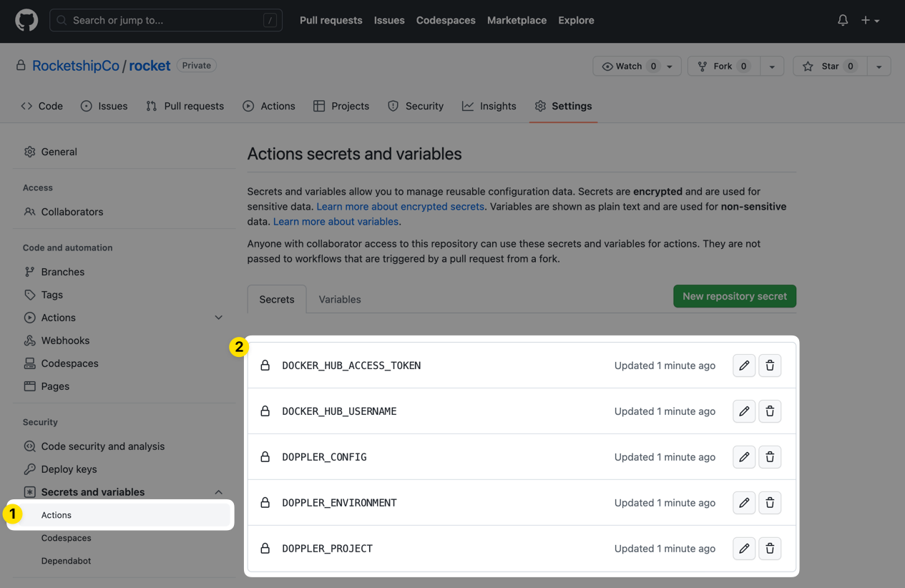Follow Learn more about variables link
Image resolution: width=905 pixels, height=588 pixels.
(x=336, y=222)
